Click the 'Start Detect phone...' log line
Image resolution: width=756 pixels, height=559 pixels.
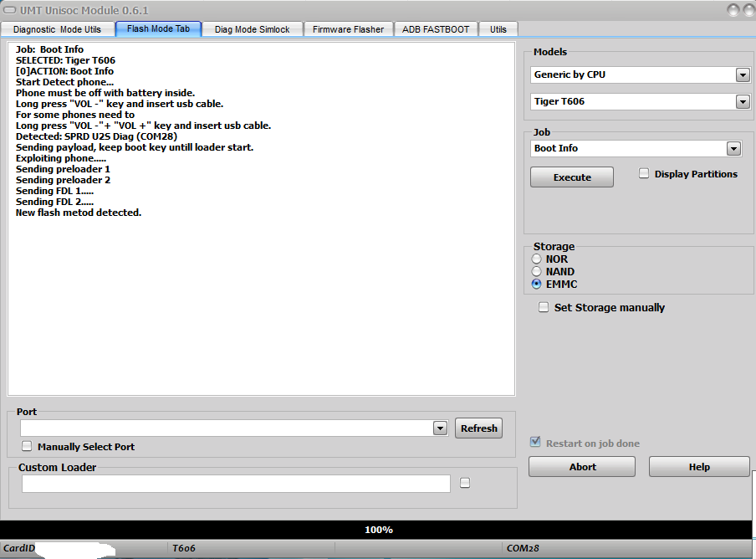click(64, 82)
